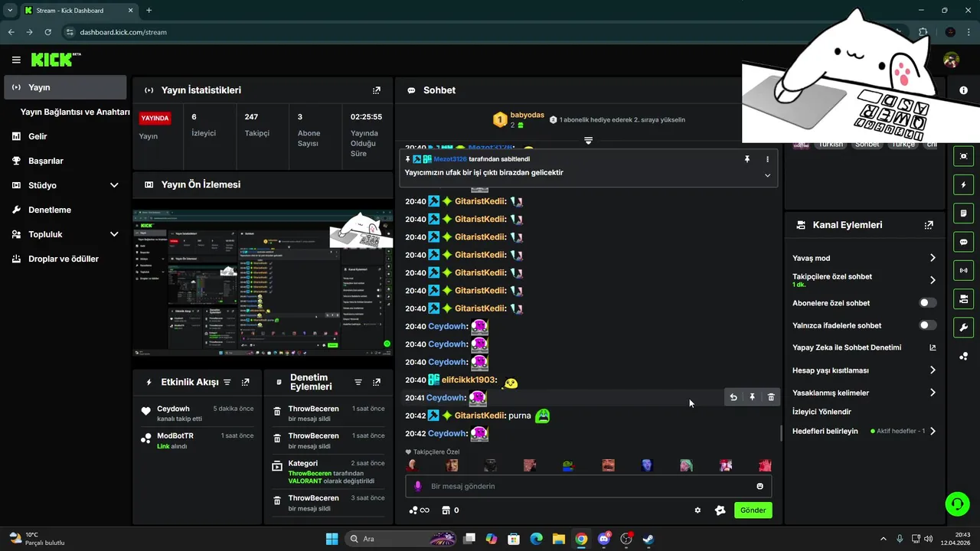Open Droplar ve ödüller in sidebar
The image size is (980, 551).
tap(65, 259)
